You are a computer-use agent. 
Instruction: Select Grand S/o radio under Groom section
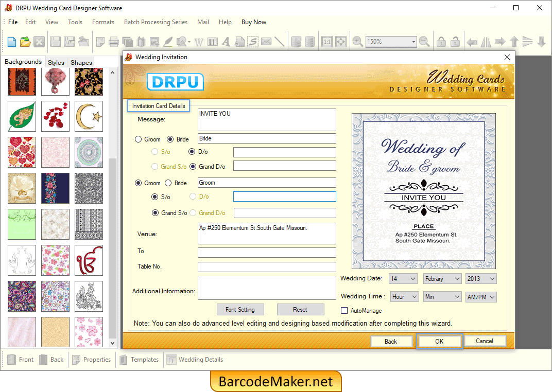[x=156, y=212]
